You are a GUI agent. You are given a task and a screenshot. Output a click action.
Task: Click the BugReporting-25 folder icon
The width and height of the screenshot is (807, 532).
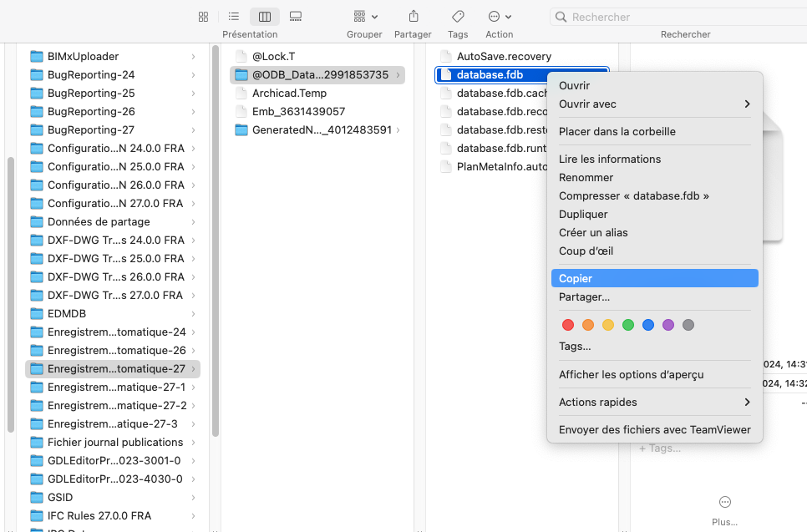(37, 94)
